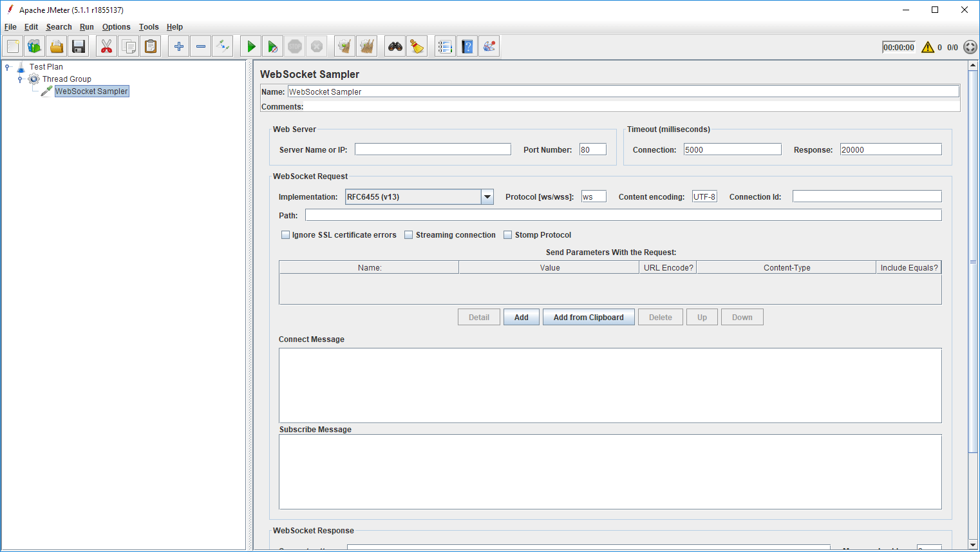980x552 pixels.
Task: Click the last toolbar icon after Help
Action: click(489, 46)
